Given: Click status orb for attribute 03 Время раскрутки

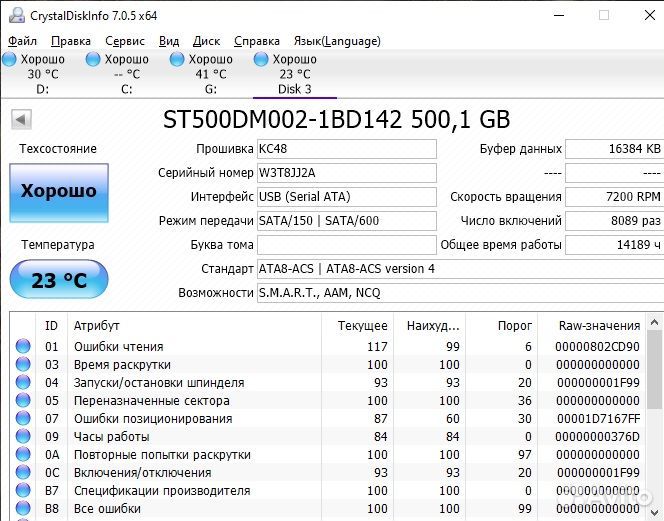Looking at the screenshot, I should [23, 364].
